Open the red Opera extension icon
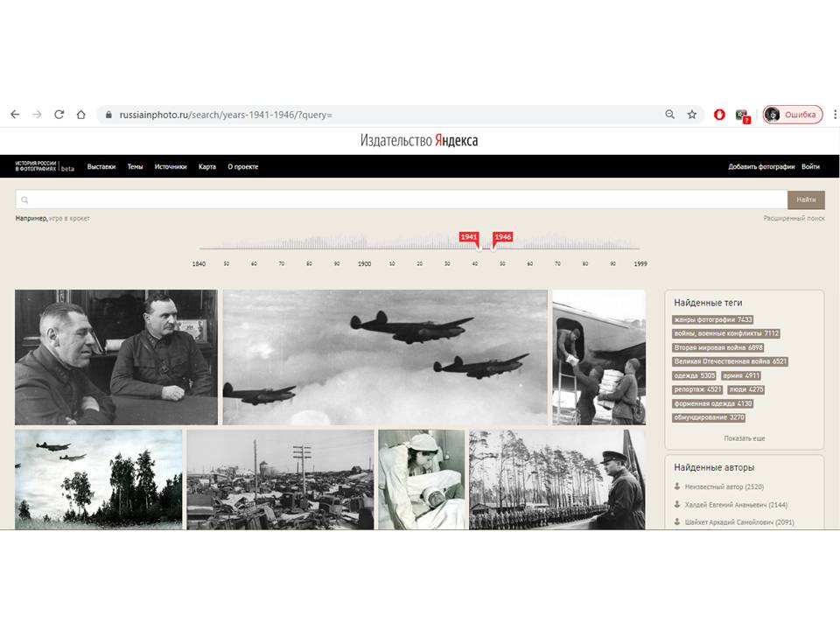 (719, 115)
